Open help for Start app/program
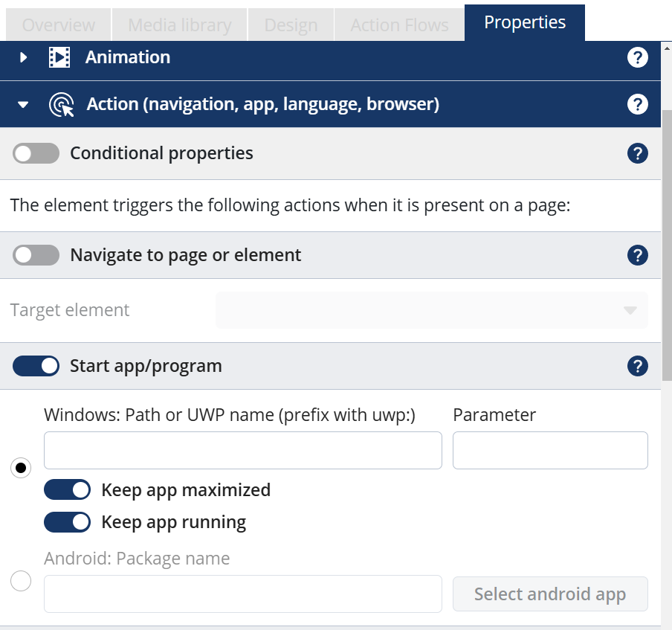Viewport: 672px width, 630px height. (638, 366)
